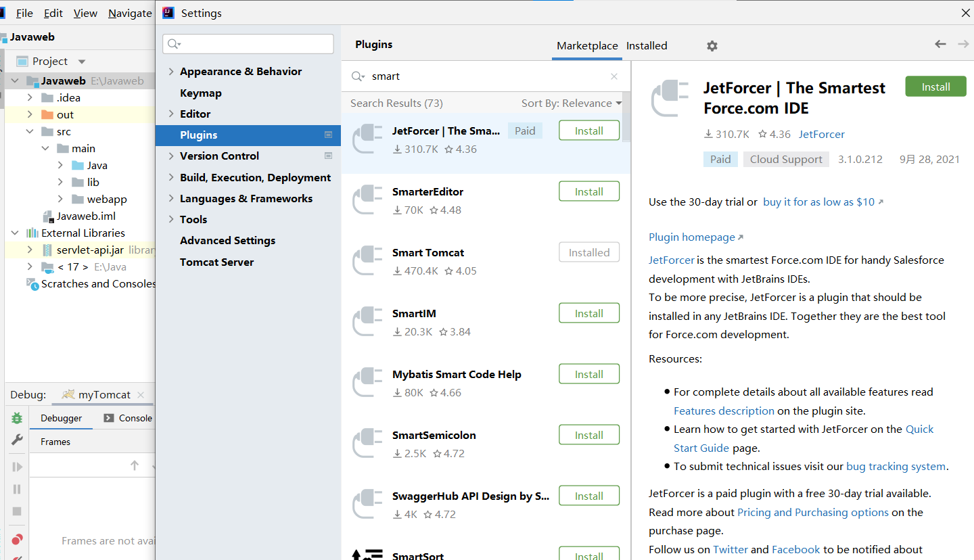Click the large JetForcer icon in details pane
Screen dimensions: 974x560
[x=670, y=99]
